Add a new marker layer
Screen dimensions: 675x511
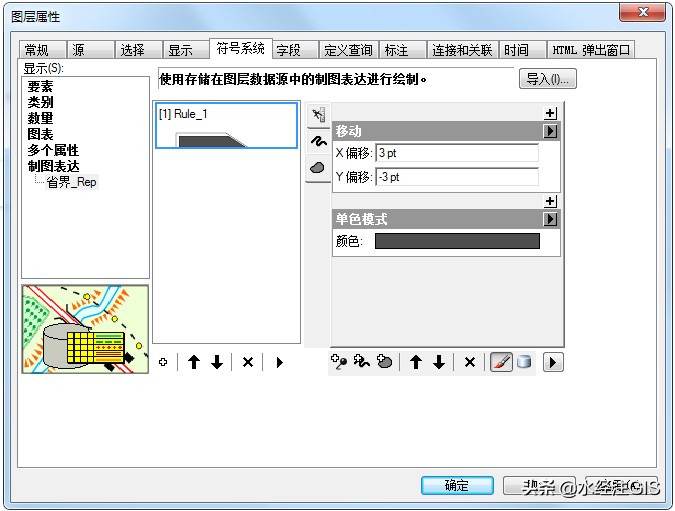339,362
